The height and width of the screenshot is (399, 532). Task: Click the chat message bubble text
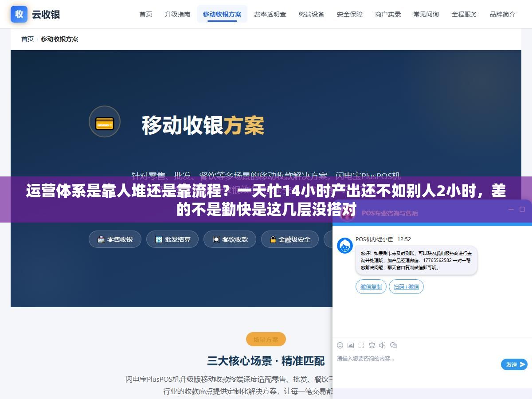pyautogui.click(x=416, y=260)
